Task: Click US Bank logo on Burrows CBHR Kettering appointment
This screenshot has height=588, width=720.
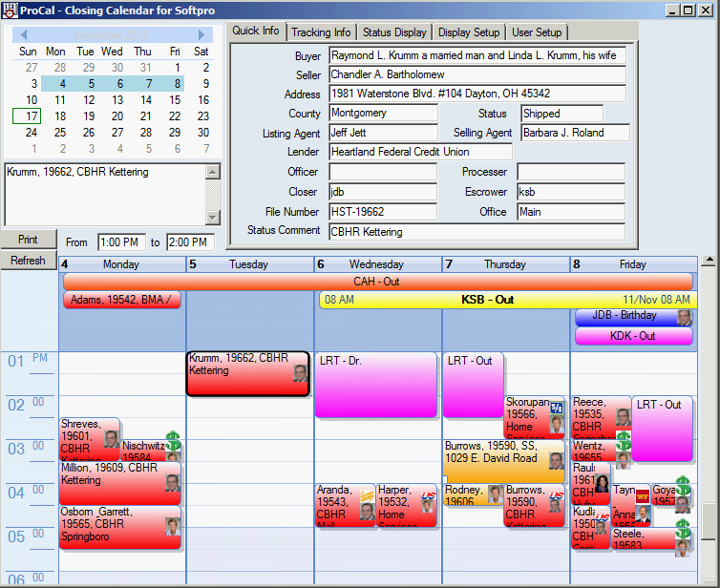Action: coord(557,494)
